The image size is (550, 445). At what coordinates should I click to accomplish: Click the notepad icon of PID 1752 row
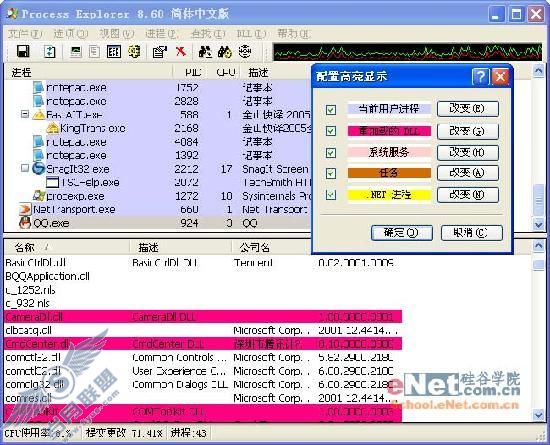(39, 87)
